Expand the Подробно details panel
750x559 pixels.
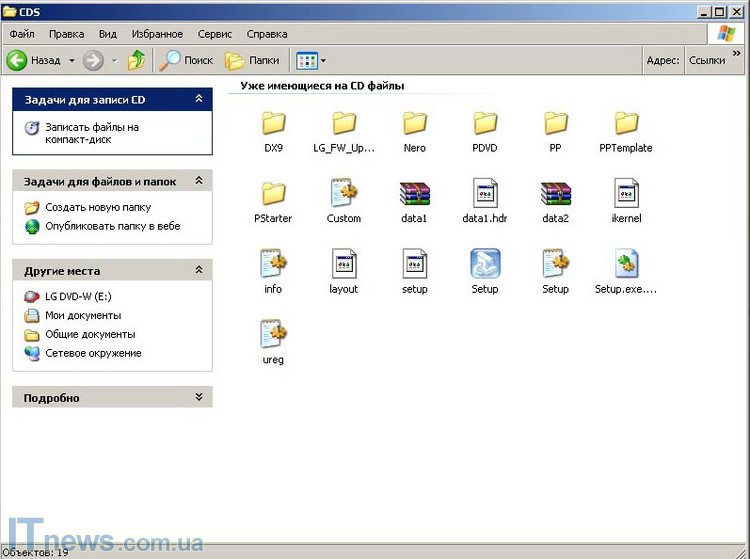[199, 397]
